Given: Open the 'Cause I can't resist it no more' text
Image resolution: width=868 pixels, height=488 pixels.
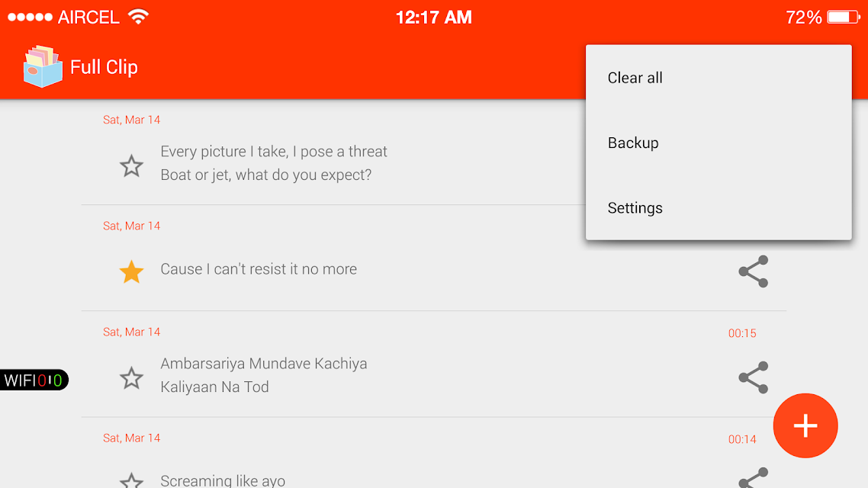Looking at the screenshot, I should (259, 269).
